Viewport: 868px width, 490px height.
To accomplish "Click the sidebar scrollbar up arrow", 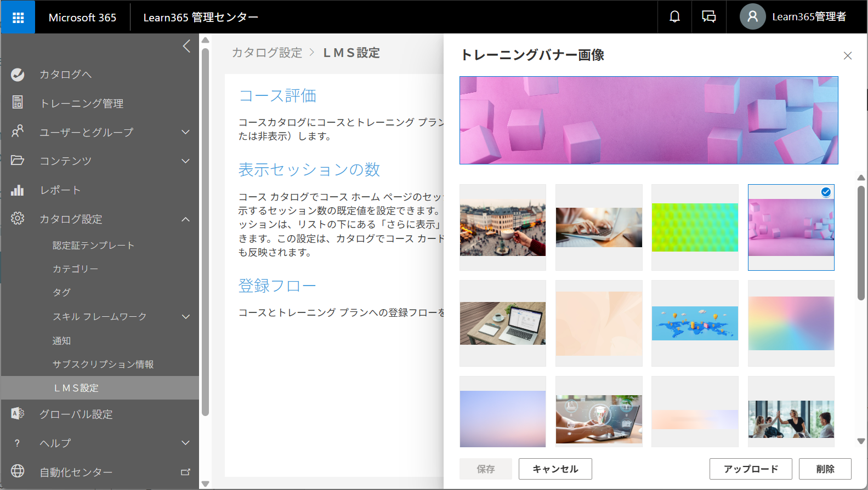I will coord(206,40).
